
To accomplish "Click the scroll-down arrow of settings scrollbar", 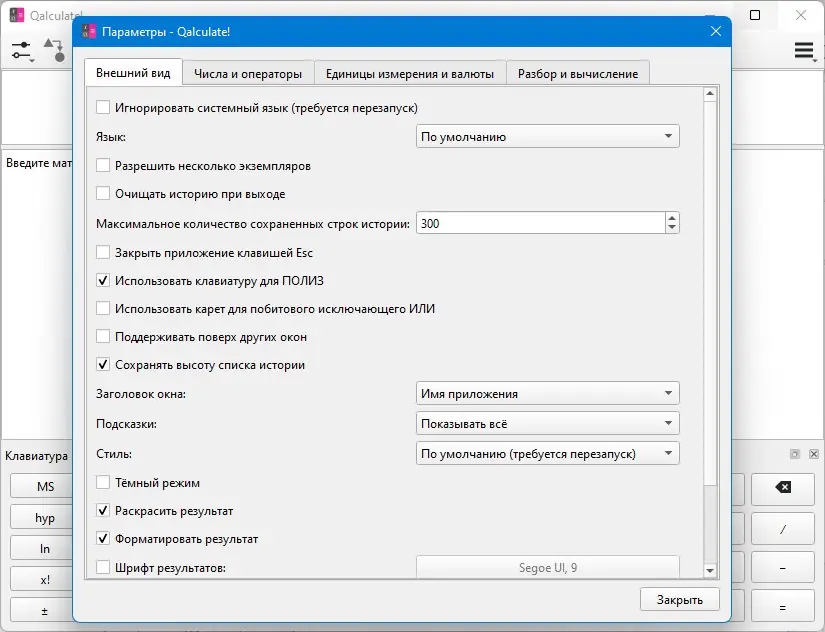I will 710,570.
